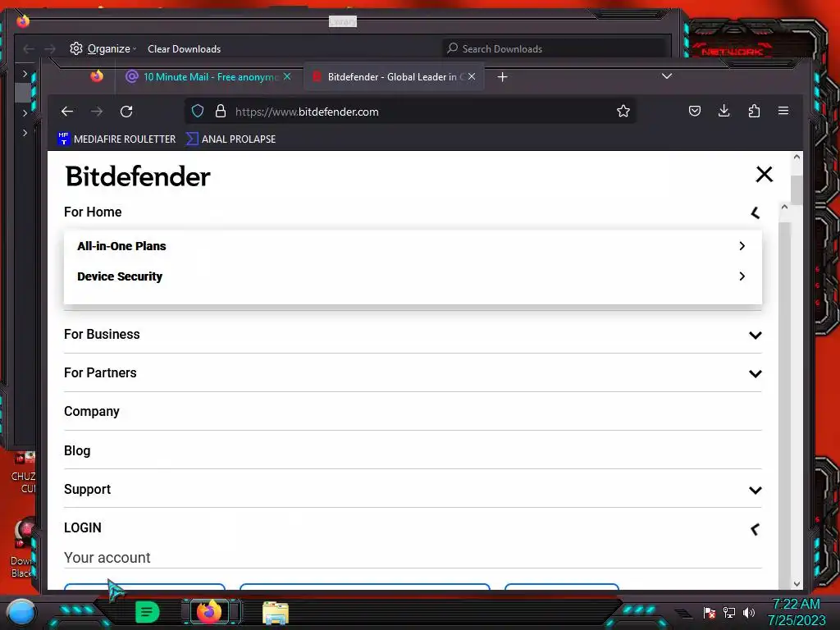
Task: Close the 10 Minute Mail tab
Action: coord(287,76)
